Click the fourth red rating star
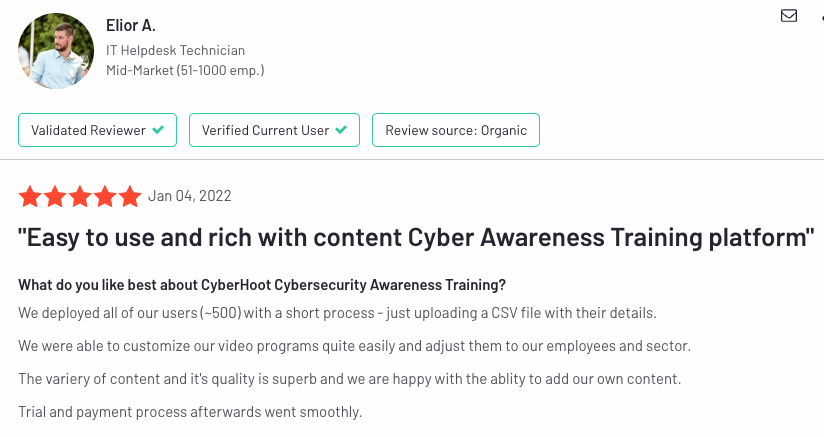Image resolution: width=824 pixels, height=437 pixels. tap(105, 197)
